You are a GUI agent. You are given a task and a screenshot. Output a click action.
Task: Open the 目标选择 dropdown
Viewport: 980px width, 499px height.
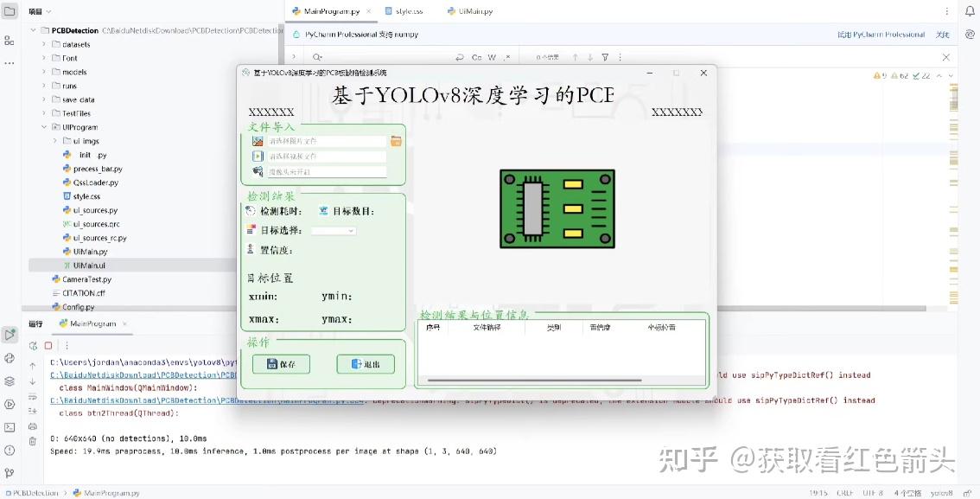tap(334, 230)
